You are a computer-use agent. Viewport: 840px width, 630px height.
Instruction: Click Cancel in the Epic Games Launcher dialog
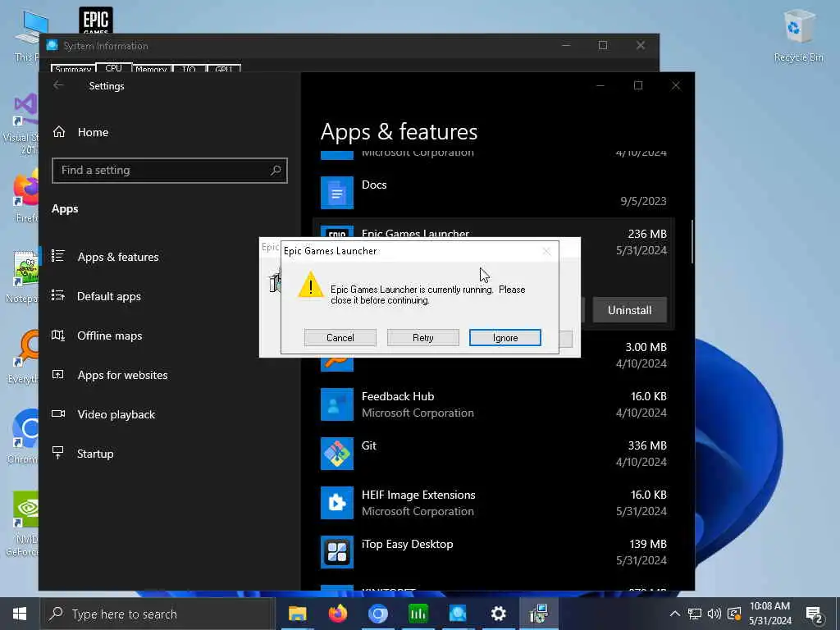pyautogui.click(x=340, y=337)
